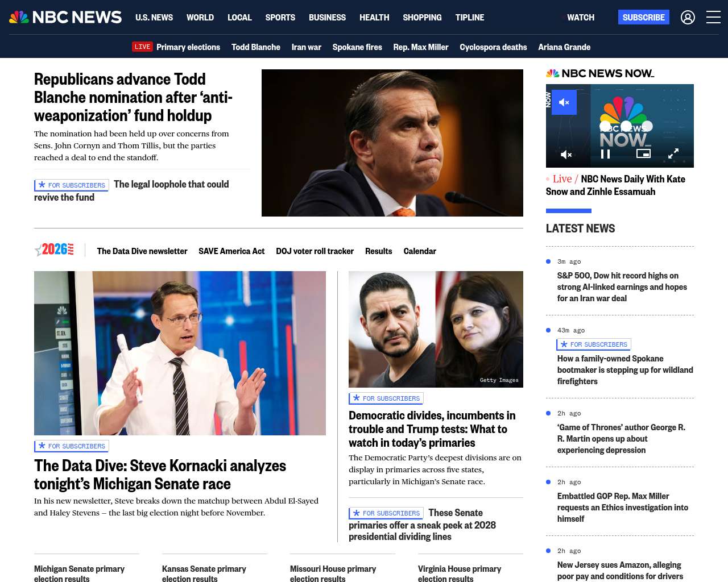Screen dimensions: 728x582
Task: Open the 2028 presidential dividing lines story
Action: 422,525
